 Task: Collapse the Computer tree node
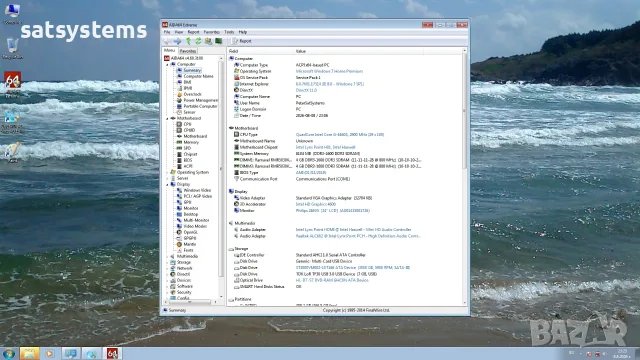[167, 64]
